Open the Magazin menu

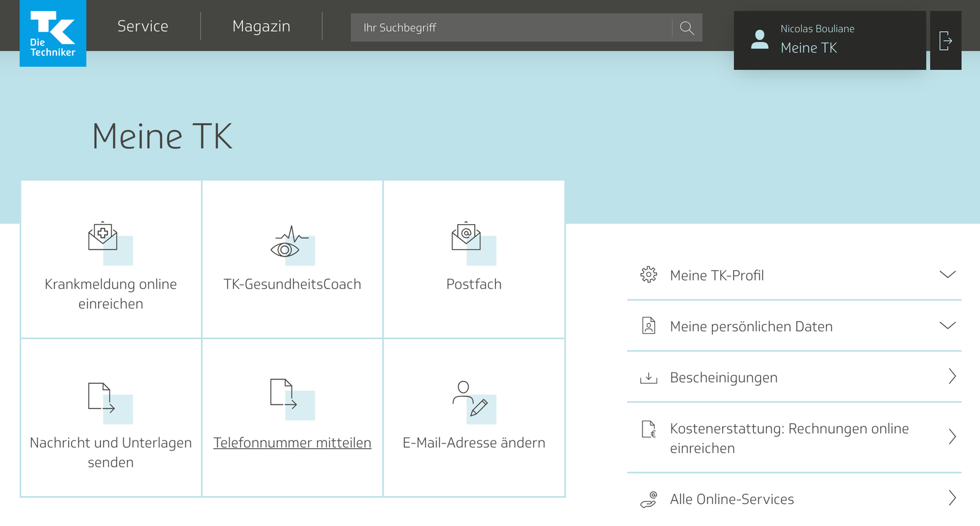tap(261, 26)
